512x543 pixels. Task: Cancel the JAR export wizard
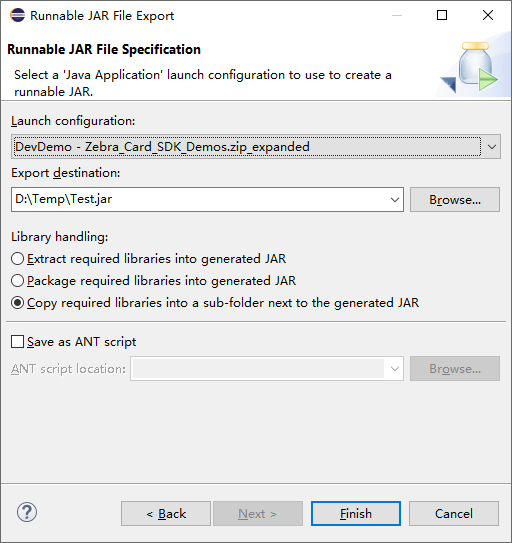pos(454,514)
